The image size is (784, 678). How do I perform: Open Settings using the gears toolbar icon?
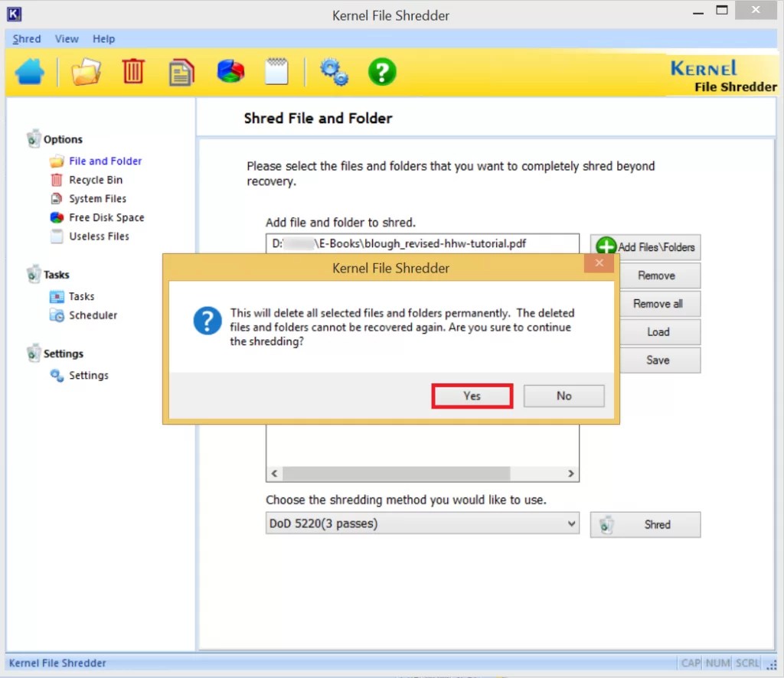pyautogui.click(x=333, y=70)
